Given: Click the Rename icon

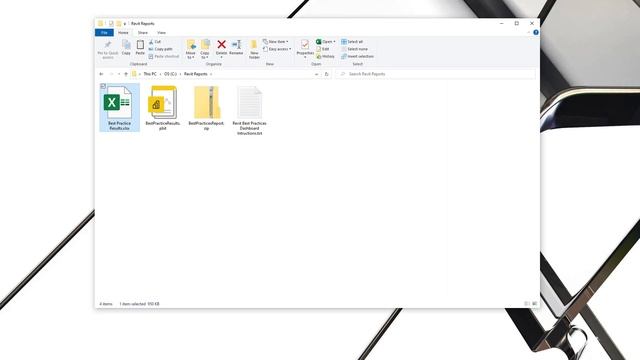Looking at the screenshot, I should click(236, 44).
